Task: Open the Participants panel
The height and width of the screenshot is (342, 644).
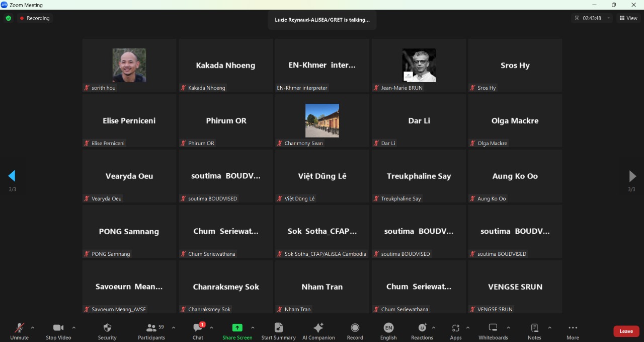Action: 151,328
